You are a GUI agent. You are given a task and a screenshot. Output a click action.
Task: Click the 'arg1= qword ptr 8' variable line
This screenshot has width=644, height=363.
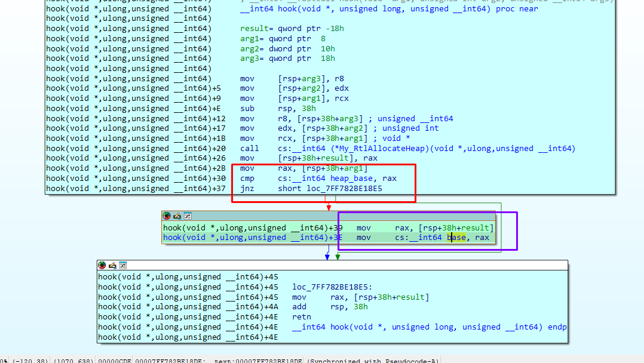[283, 39]
